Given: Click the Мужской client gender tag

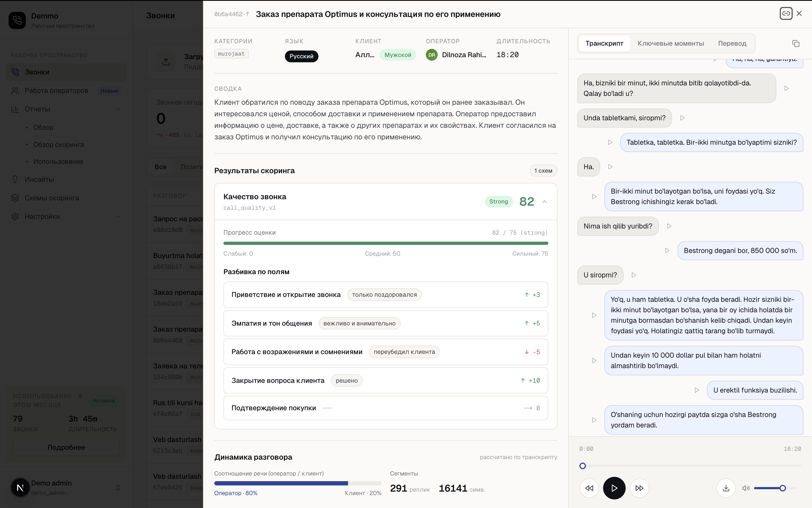Looking at the screenshot, I should [398, 55].
